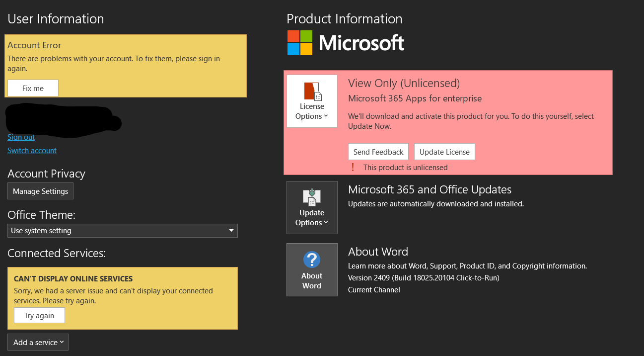Click the 'CAN'T DISPLAY ONLINE SERVICES' heading
Image resolution: width=644 pixels, height=356 pixels.
click(x=73, y=279)
